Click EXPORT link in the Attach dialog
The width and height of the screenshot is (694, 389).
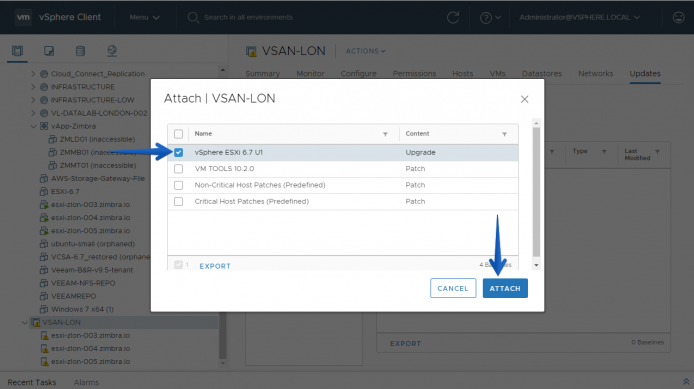215,266
